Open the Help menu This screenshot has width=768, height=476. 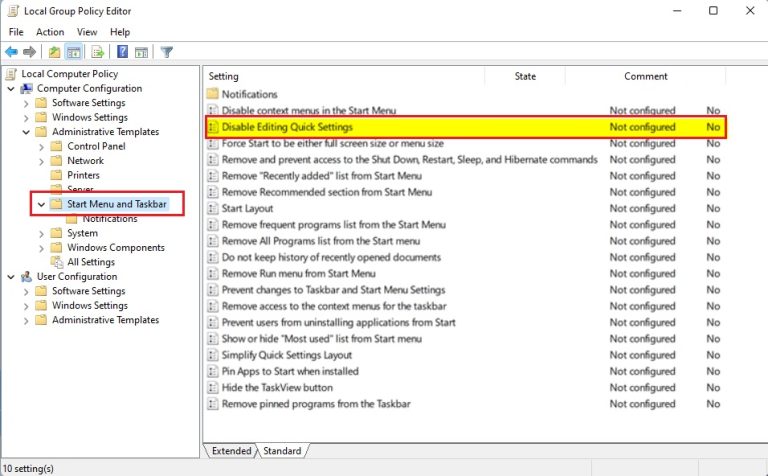pyautogui.click(x=120, y=32)
